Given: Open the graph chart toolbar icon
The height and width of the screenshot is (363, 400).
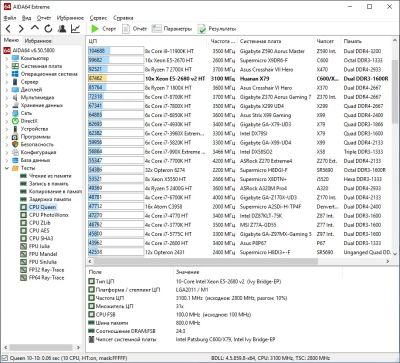Looking at the screenshot, I should coord(76,29).
